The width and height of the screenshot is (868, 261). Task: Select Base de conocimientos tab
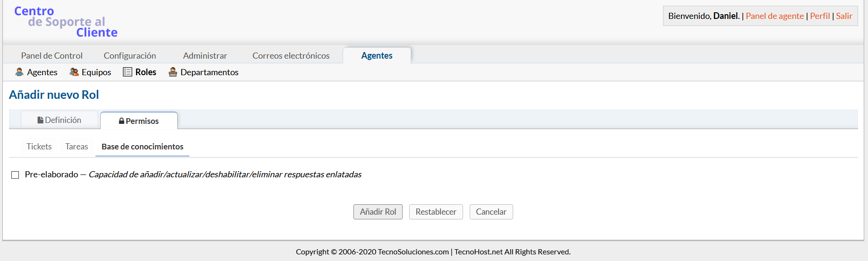pyautogui.click(x=142, y=147)
